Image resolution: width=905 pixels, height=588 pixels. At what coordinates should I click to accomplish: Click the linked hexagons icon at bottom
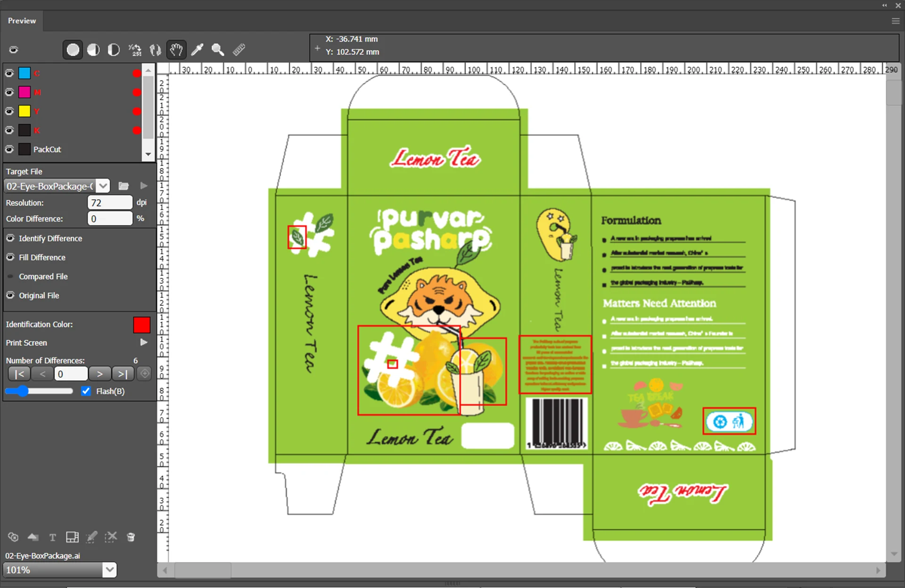[13, 537]
